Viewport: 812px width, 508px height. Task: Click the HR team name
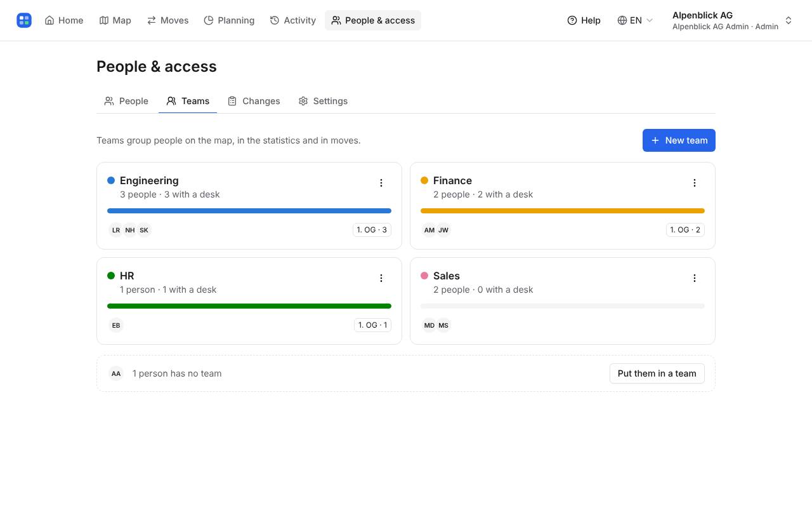pyautogui.click(x=127, y=276)
